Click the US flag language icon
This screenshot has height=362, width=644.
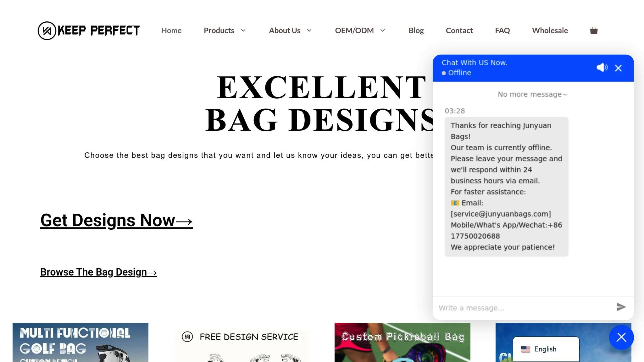point(525,349)
